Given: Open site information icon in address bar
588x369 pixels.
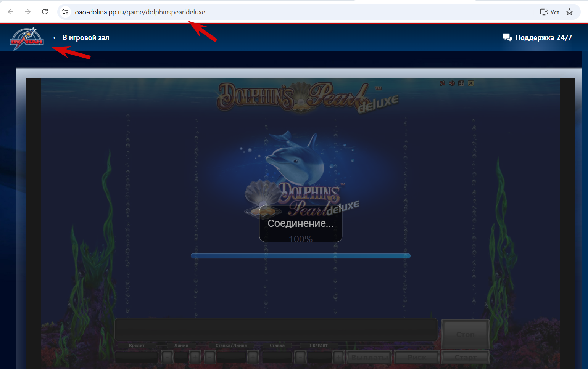Looking at the screenshot, I should coord(65,12).
